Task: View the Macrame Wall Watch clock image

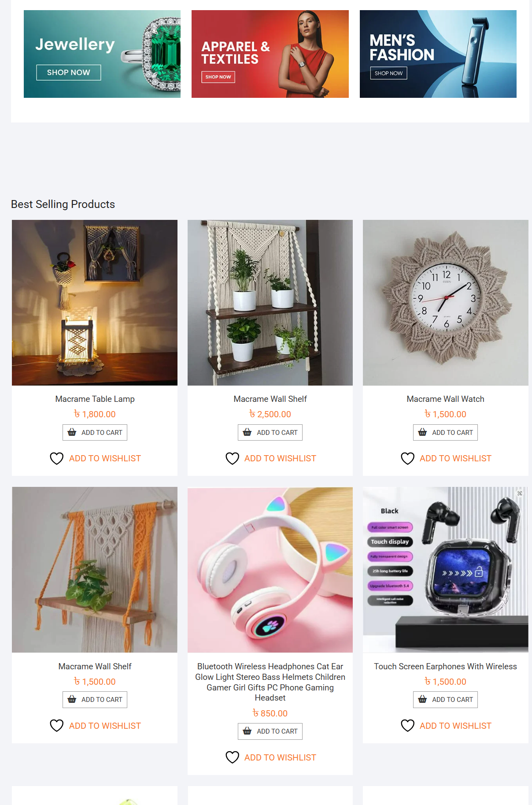Action: (445, 303)
